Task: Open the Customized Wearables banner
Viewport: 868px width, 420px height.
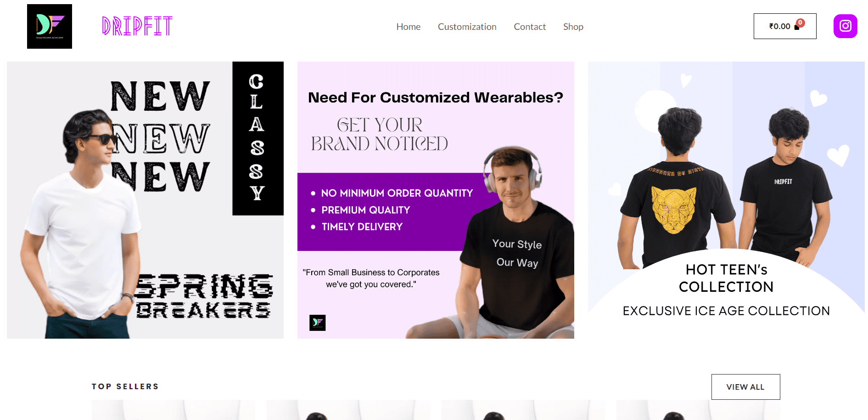Action: click(436, 200)
